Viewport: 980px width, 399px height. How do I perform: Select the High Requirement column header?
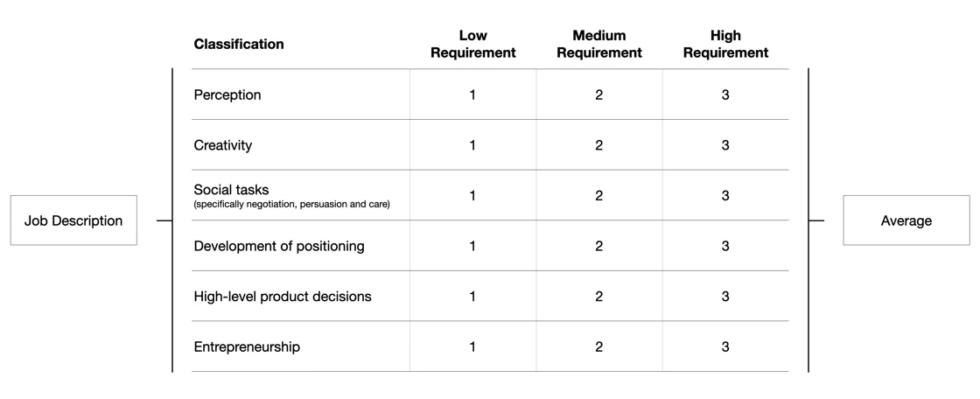[725, 44]
